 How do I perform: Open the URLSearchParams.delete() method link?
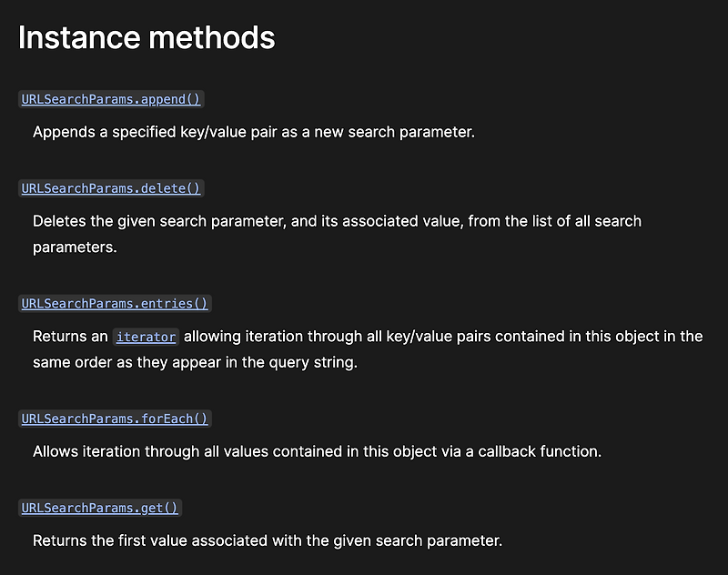coord(110,188)
